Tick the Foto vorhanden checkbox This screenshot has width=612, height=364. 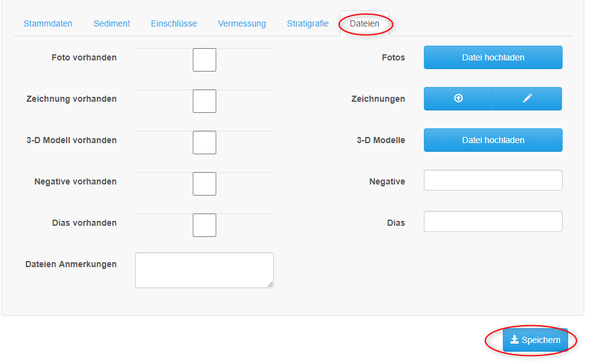(x=205, y=60)
